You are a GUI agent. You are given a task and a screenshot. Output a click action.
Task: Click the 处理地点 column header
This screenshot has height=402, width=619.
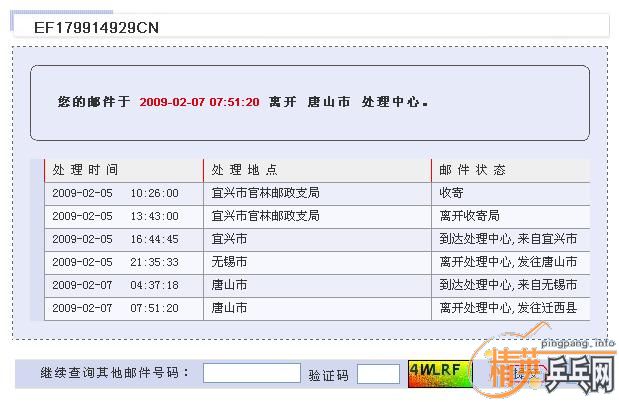(245, 170)
